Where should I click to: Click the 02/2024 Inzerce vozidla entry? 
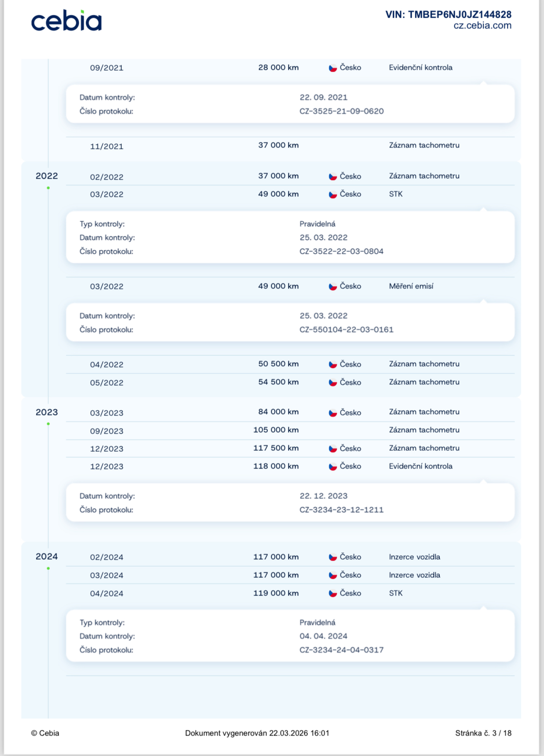coord(414,557)
